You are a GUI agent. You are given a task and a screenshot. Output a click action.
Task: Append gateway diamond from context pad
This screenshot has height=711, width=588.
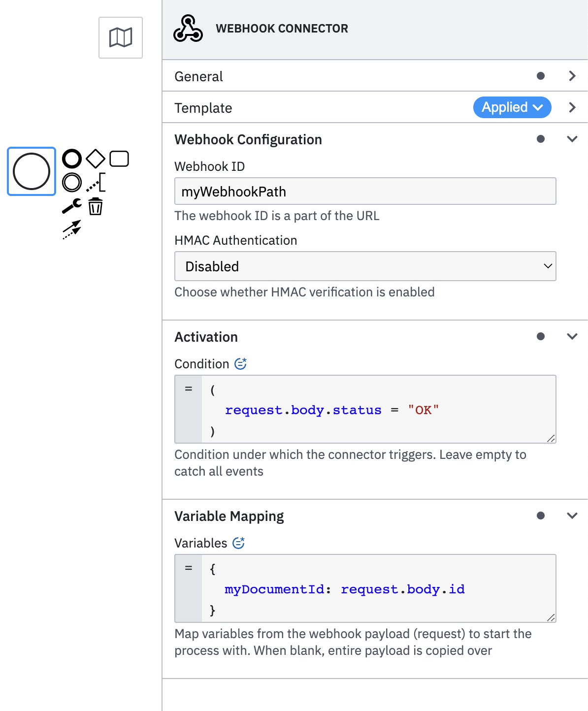(96, 159)
